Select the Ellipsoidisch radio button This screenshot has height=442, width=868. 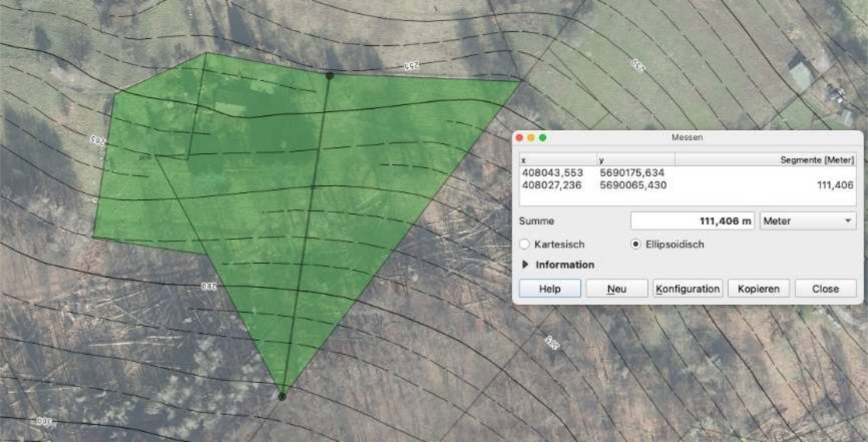click(635, 244)
